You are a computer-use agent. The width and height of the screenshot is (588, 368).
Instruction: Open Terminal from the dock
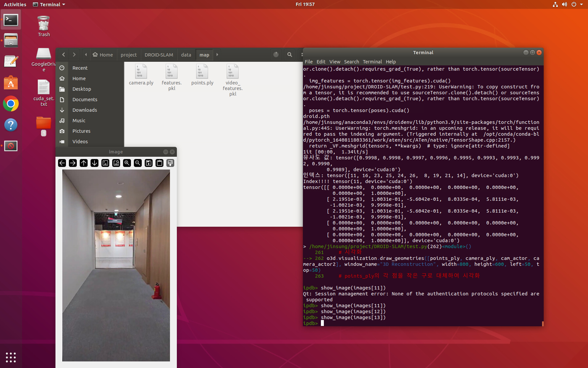(11, 20)
